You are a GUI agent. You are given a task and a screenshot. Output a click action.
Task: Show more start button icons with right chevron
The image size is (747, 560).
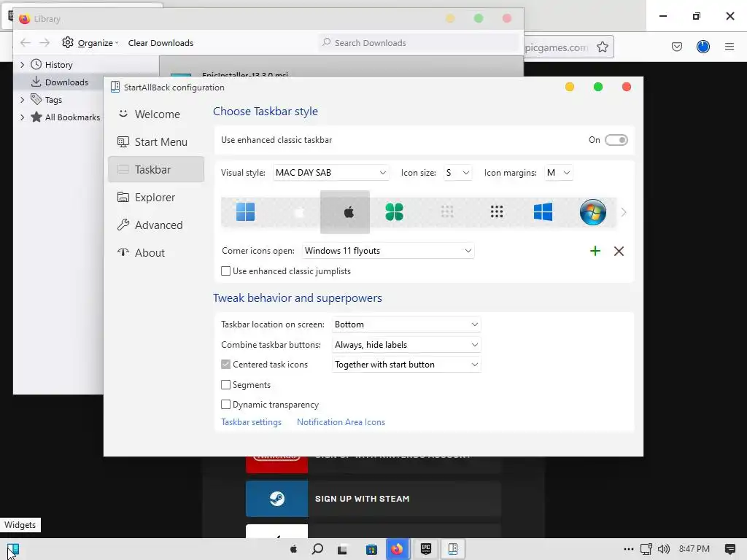click(x=624, y=212)
